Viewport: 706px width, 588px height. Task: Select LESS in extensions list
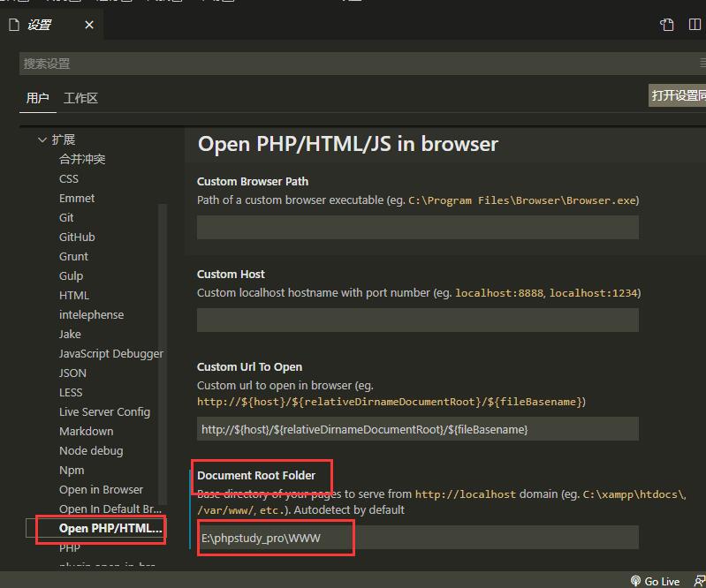coord(71,392)
